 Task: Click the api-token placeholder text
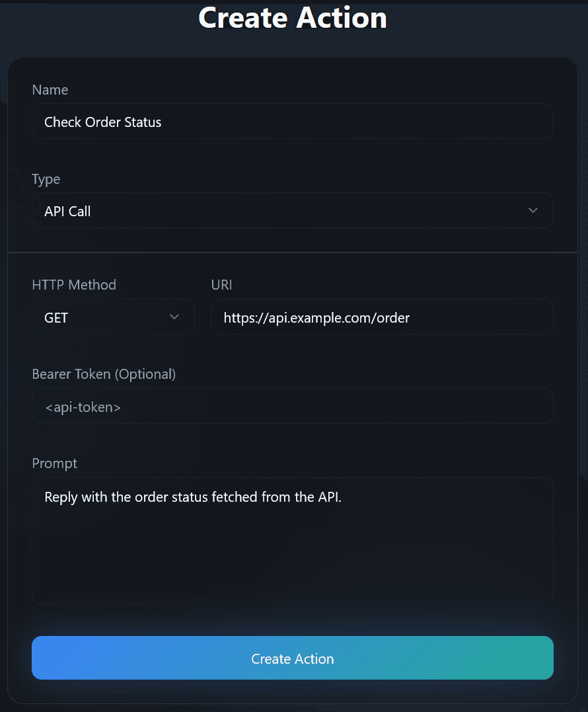83,407
